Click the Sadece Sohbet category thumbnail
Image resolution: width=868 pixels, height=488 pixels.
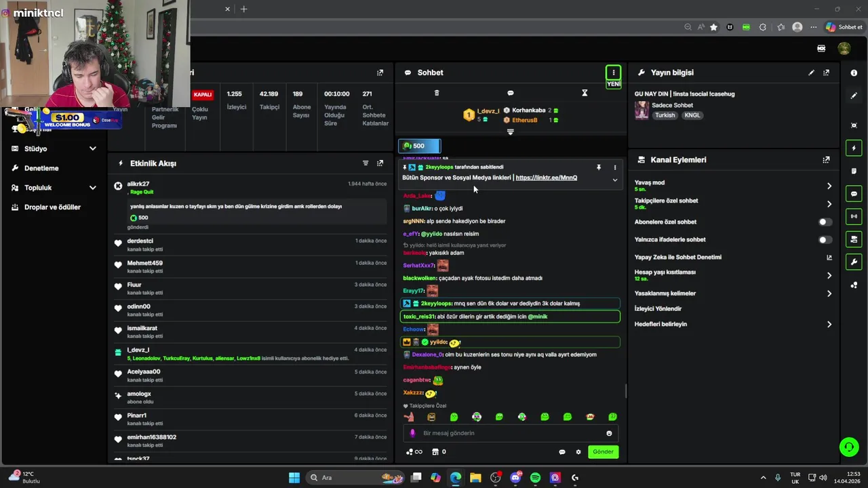pos(642,110)
